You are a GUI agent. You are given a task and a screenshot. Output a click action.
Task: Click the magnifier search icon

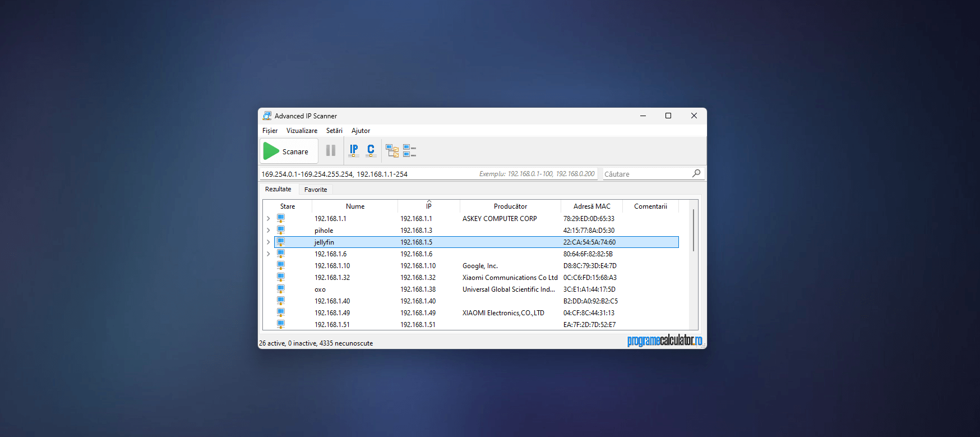click(696, 173)
